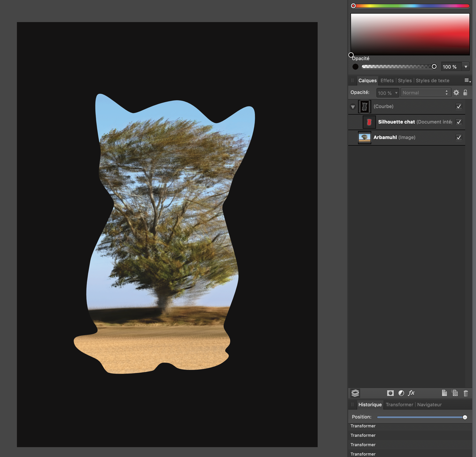Add a pixel layer icon
The image size is (476, 457).
(455, 393)
